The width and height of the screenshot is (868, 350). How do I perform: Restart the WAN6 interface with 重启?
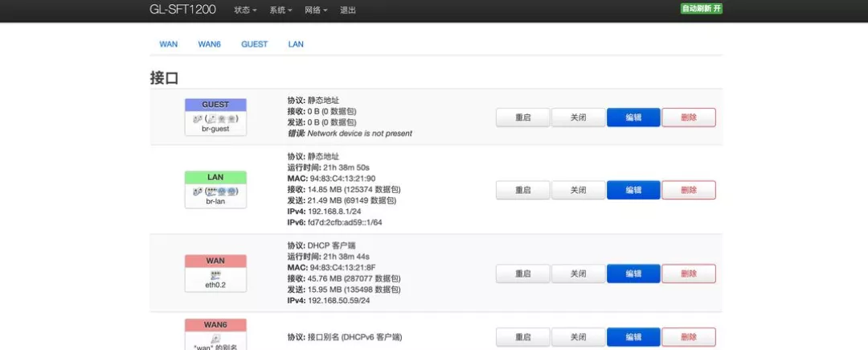click(522, 337)
